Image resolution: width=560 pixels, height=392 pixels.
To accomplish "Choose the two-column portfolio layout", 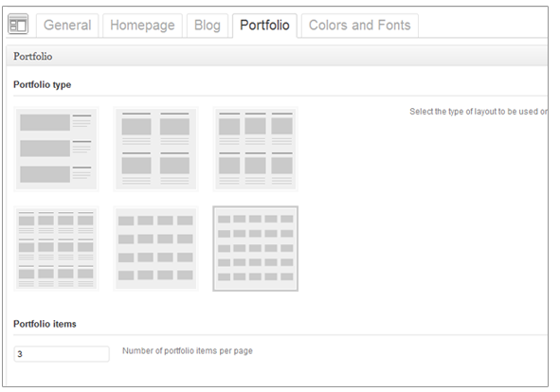I will (x=155, y=149).
